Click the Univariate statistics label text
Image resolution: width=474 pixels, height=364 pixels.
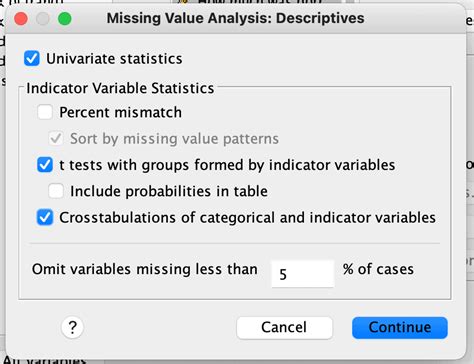(114, 59)
